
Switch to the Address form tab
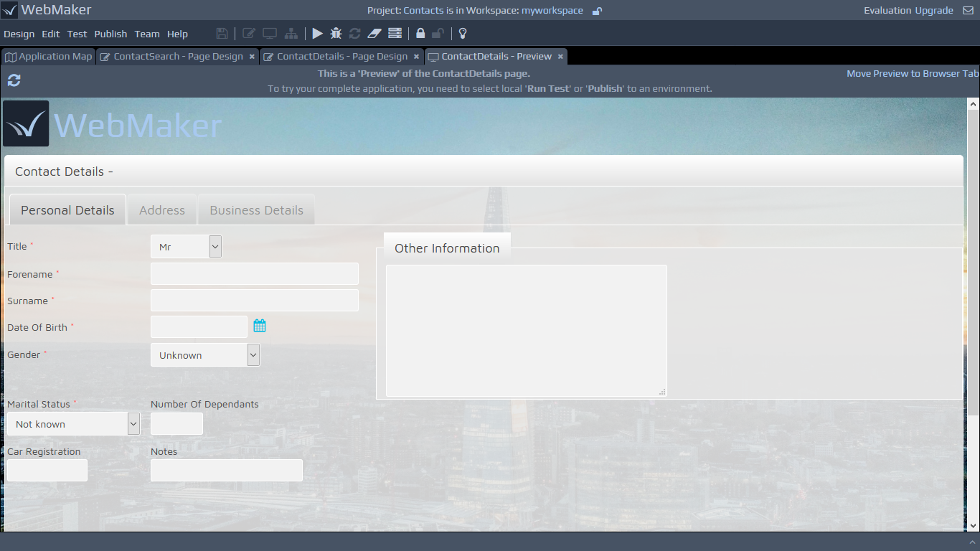point(162,210)
